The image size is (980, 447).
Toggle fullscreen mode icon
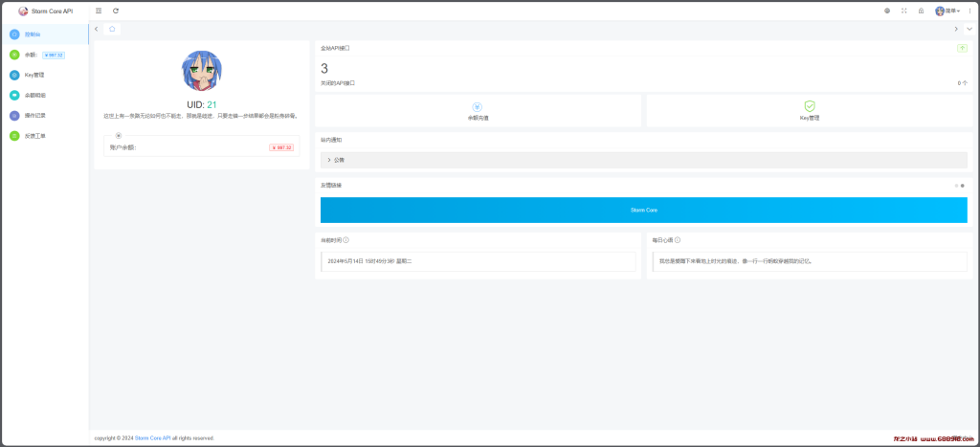tap(903, 11)
